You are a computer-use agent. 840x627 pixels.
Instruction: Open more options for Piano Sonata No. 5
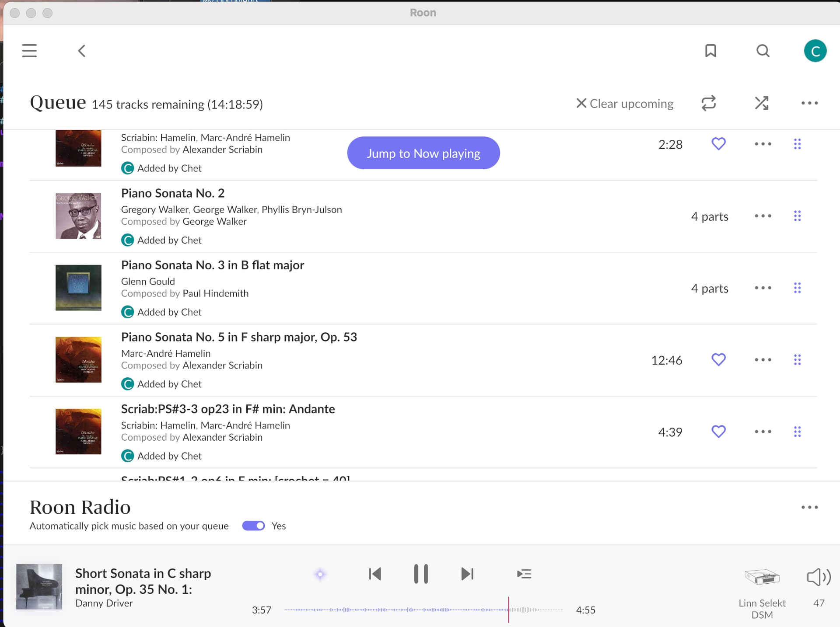point(763,360)
